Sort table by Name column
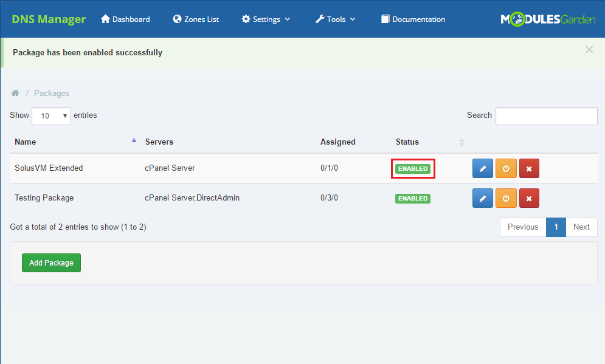 [75, 142]
